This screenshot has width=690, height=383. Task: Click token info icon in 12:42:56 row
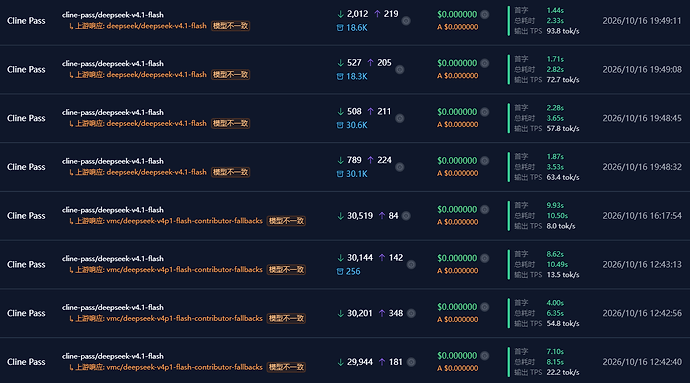point(411,313)
